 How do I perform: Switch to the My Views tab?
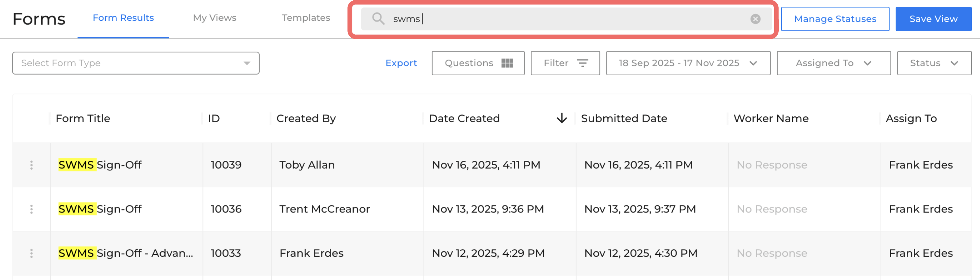click(x=214, y=18)
